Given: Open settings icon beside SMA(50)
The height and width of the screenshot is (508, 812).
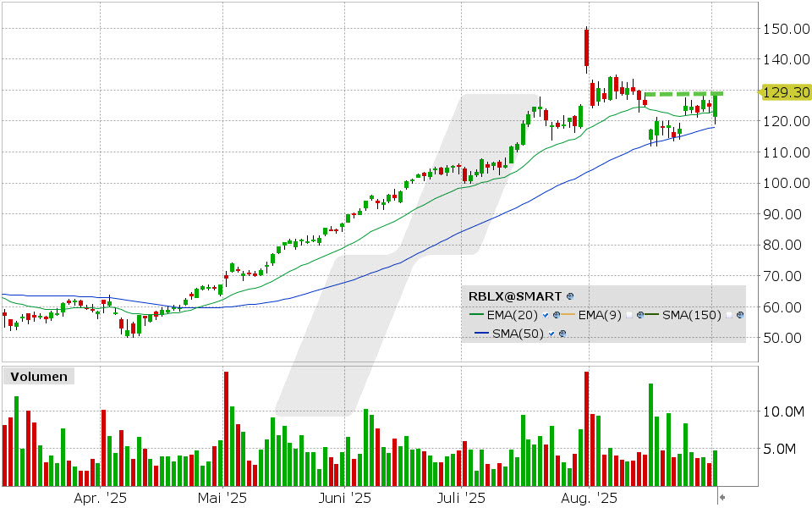Looking at the screenshot, I should (x=562, y=334).
